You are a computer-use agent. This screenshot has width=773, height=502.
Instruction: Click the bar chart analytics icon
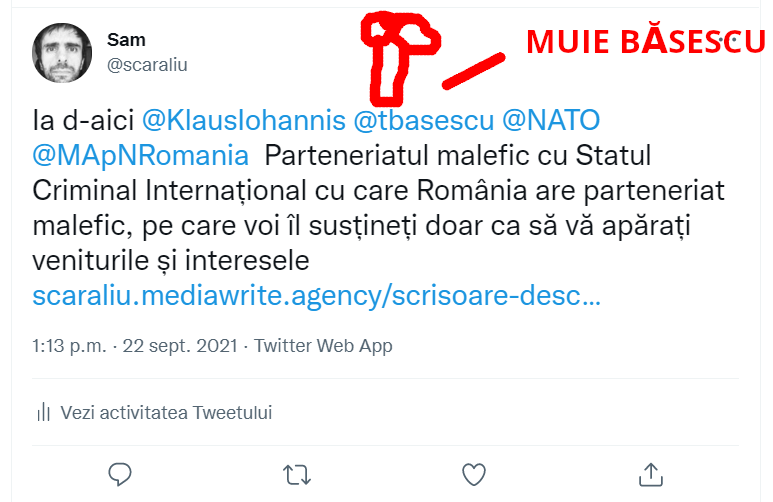[x=43, y=412]
